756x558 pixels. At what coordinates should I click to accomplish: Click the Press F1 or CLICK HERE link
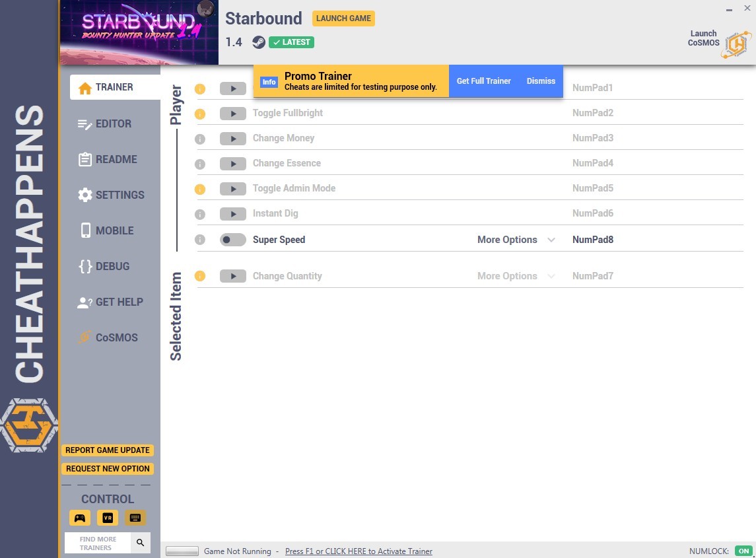pos(359,551)
